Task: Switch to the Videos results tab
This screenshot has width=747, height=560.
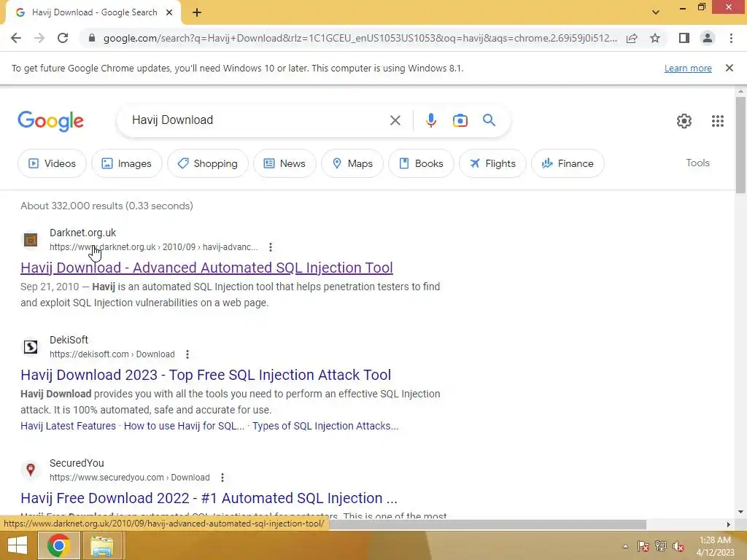Action: click(52, 163)
